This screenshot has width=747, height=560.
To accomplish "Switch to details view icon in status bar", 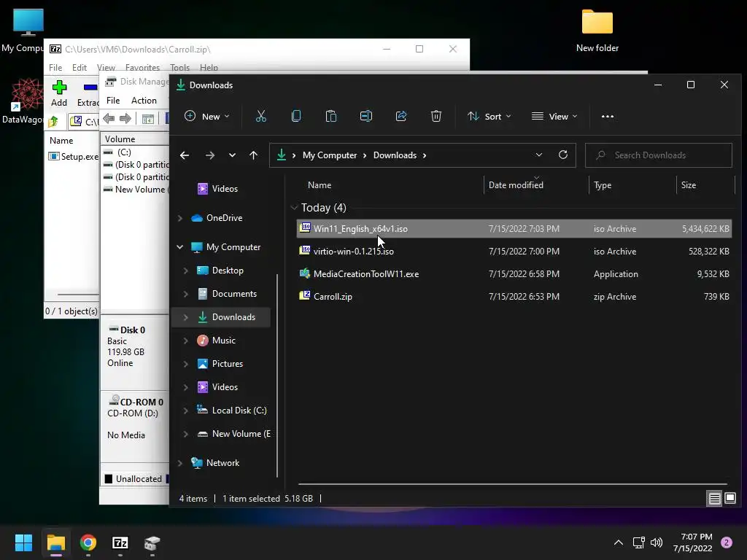I will 714,499.
